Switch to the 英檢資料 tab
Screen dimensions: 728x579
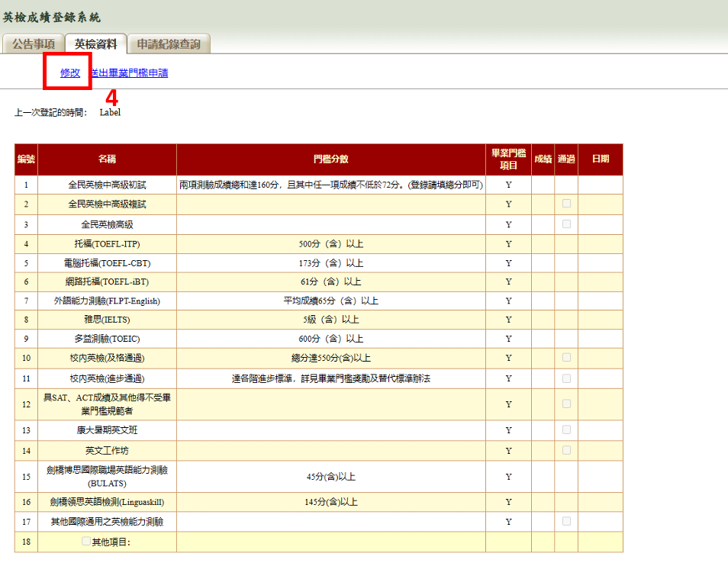pyautogui.click(x=95, y=44)
